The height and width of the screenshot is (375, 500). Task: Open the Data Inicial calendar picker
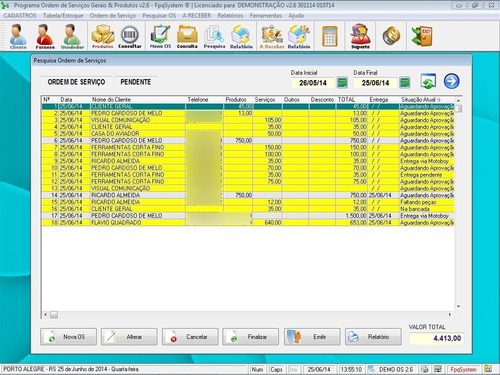342,82
